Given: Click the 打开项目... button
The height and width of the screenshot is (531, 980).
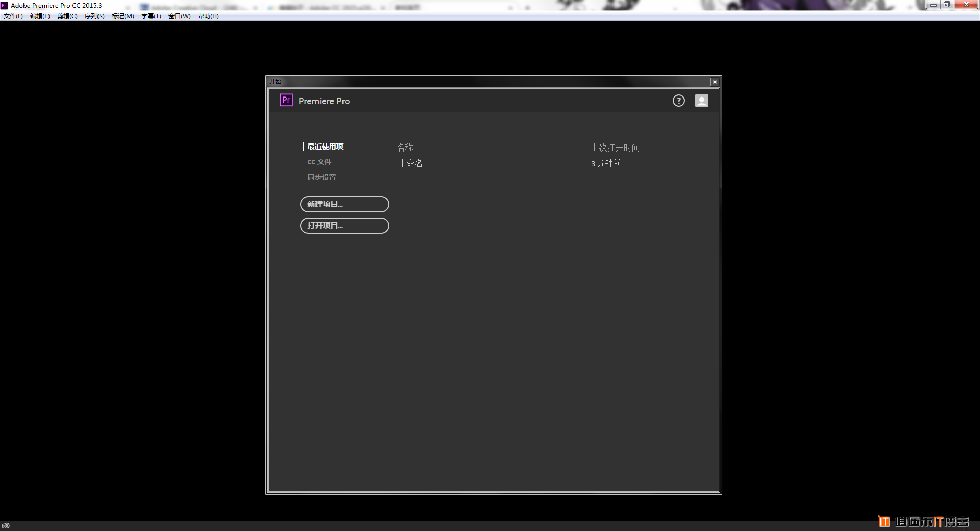Looking at the screenshot, I should tap(345, 226).
